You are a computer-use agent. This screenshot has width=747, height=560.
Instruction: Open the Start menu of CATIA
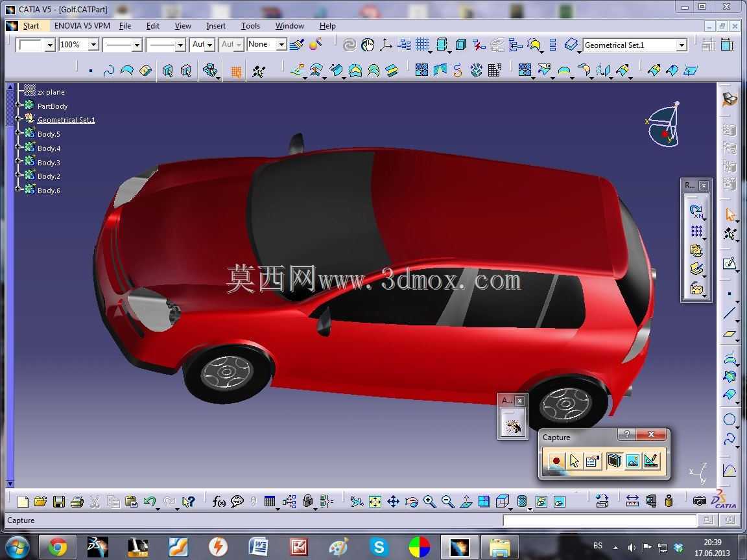tap(30, 26)
